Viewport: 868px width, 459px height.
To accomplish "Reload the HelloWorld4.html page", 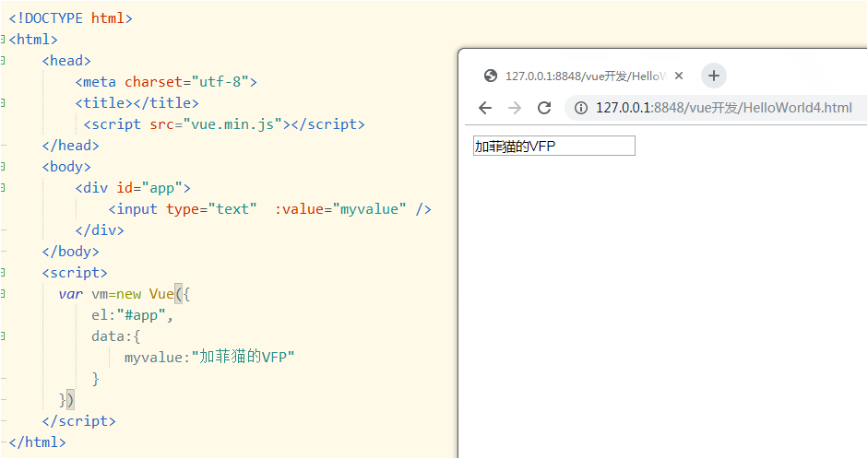I will pyautogui.click(x=544, y=108).
